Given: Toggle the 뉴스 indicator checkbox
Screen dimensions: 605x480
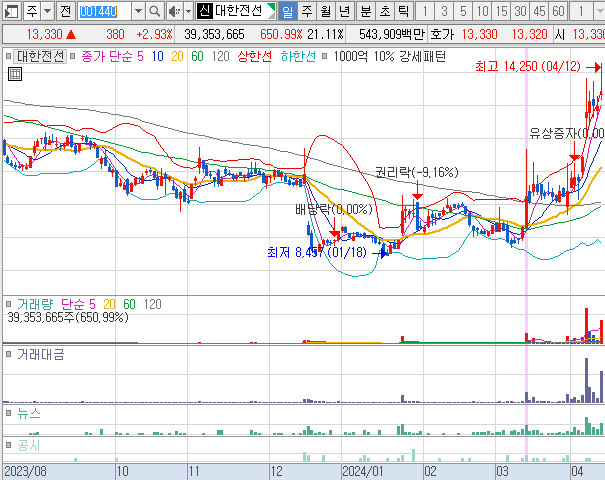Looking at the screenshot, I should (x=8, y=414).
